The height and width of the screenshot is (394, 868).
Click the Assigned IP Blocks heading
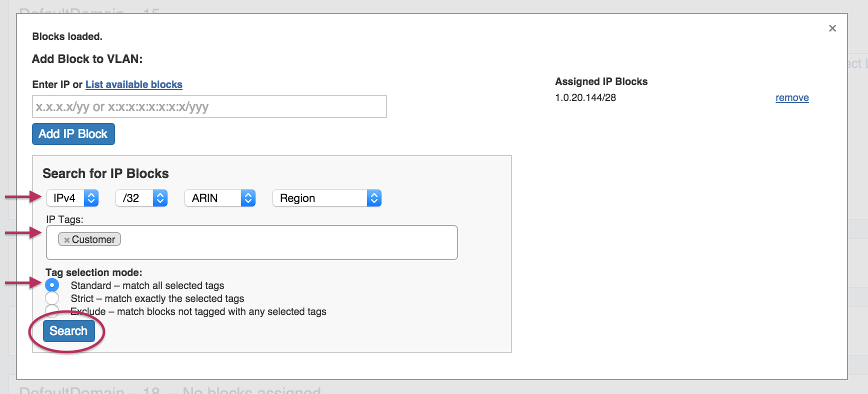click(601, 81)
